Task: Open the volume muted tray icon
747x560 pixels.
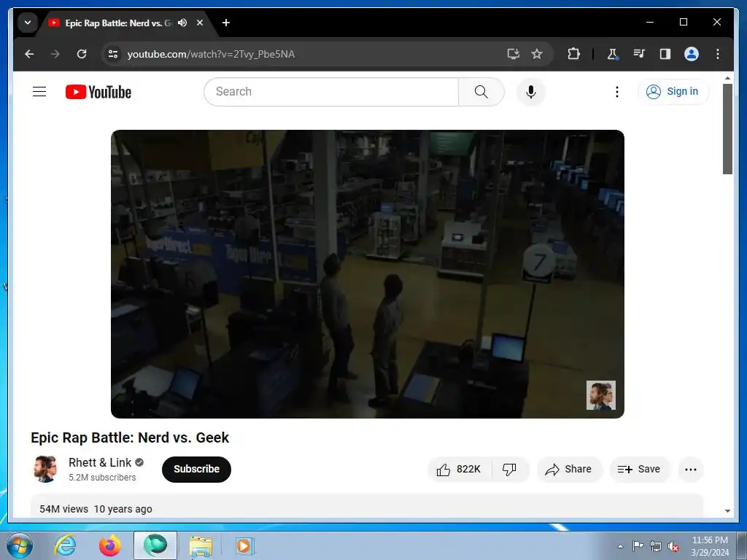Action: [673, 546]
